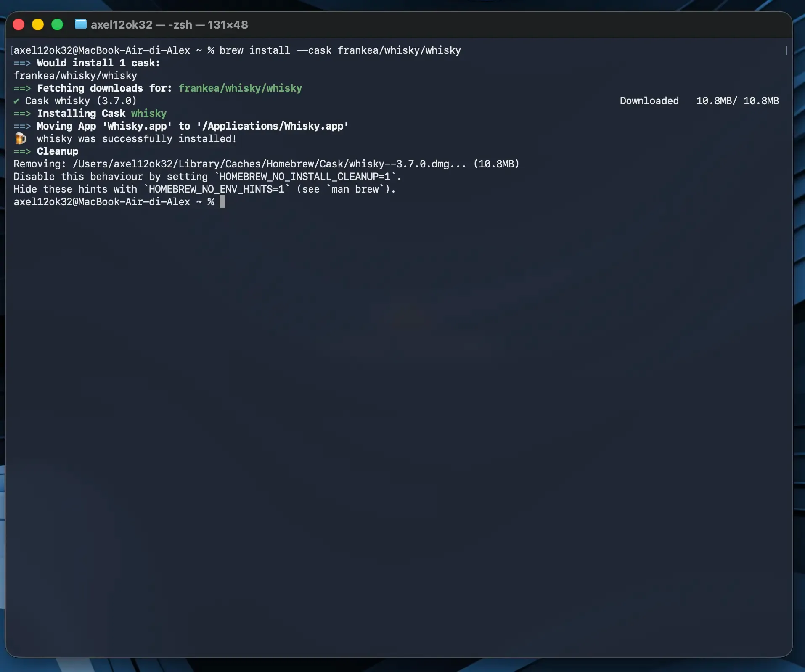This screenshot has width=805, height=672.
Task: Click the '10.8MB/ 10.8MB' download size
Action: tap(737, 101)
